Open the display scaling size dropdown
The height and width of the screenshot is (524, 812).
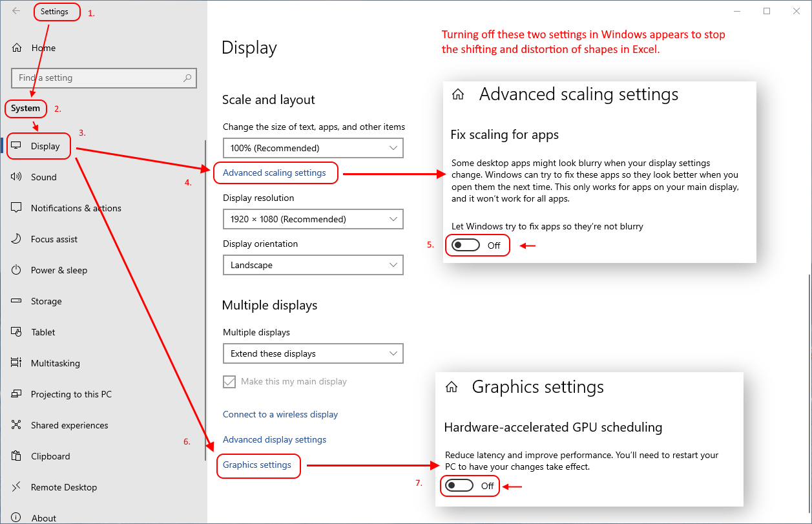tap(313, 148)
